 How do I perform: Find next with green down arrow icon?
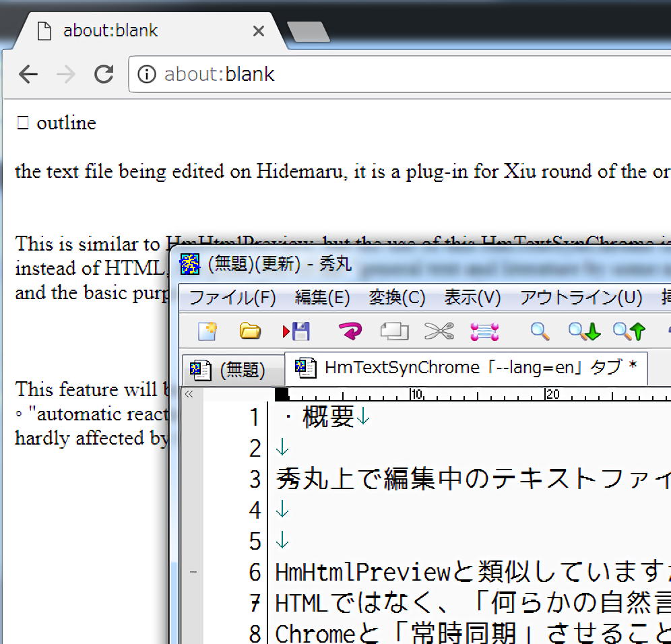(x=585, y=331)
